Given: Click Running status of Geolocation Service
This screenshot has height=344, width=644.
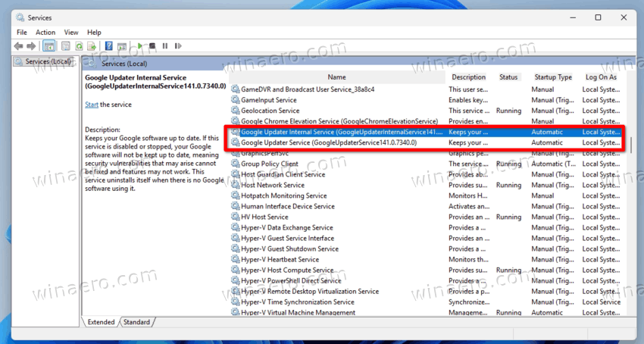Looking at the screenshot, I should (508, 111).
